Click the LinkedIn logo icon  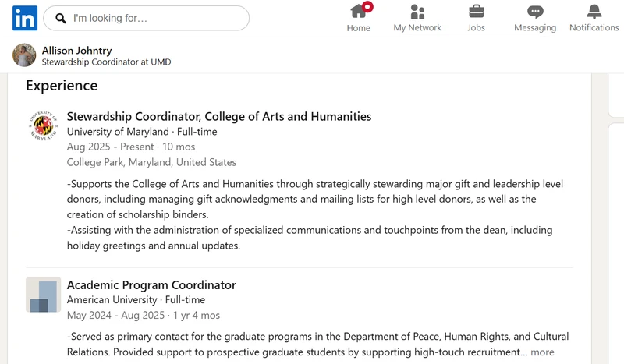(25, 18)
